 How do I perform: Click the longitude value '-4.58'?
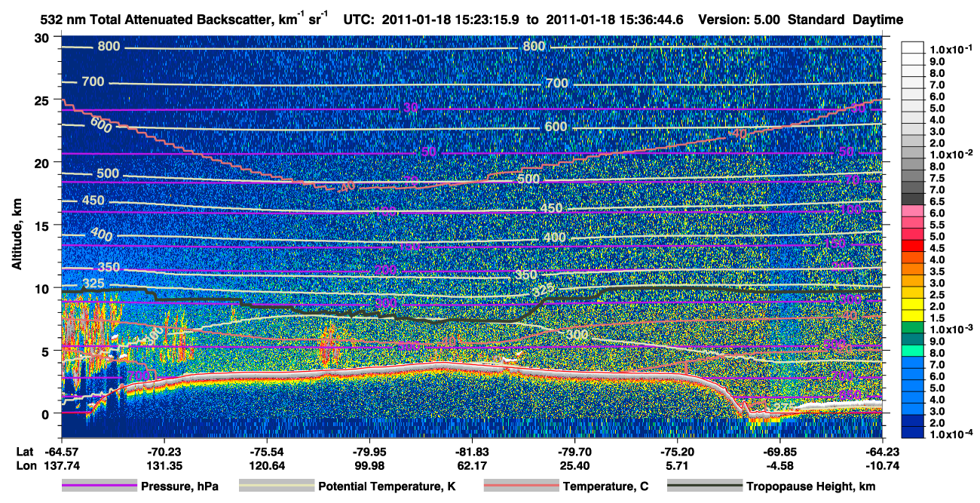[x=779, y=465]
